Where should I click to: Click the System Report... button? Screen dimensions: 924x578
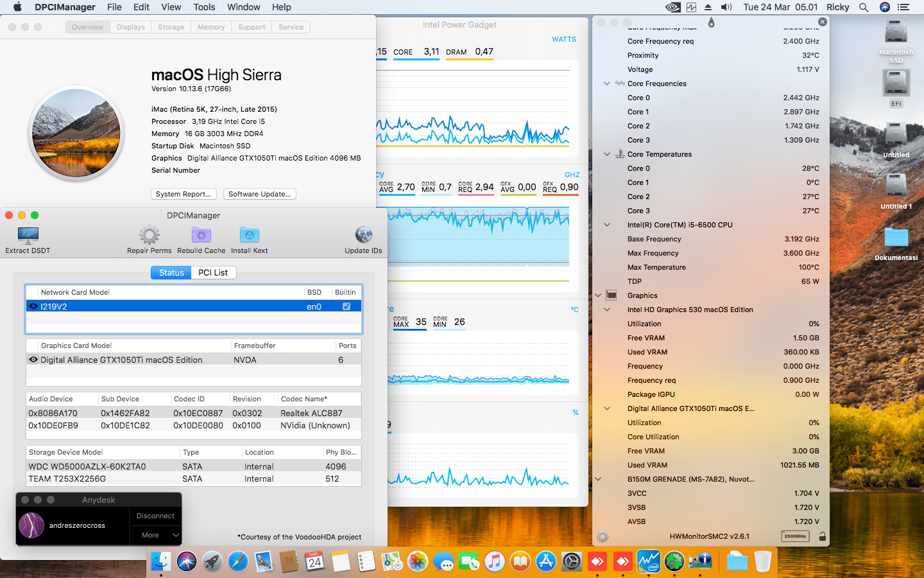[x=183, y=194]
